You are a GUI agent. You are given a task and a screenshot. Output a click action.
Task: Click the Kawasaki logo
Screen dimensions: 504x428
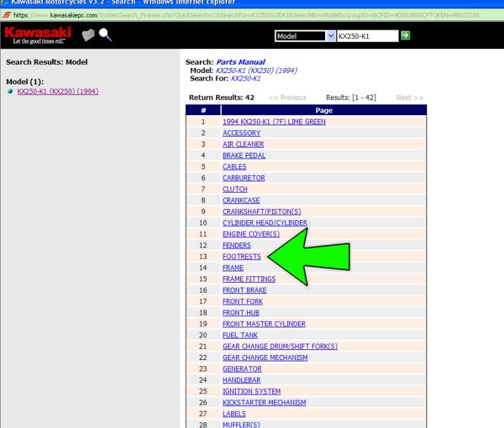point(37,35)
